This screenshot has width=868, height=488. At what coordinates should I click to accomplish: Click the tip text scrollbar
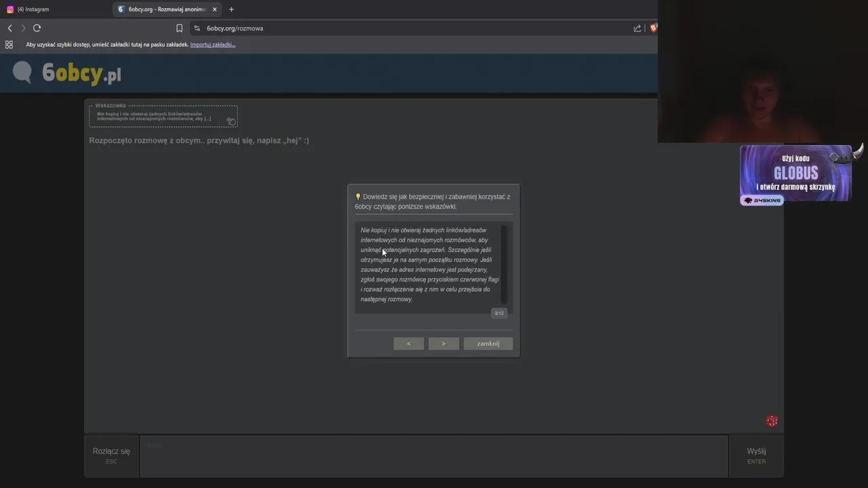pos(504,265)
